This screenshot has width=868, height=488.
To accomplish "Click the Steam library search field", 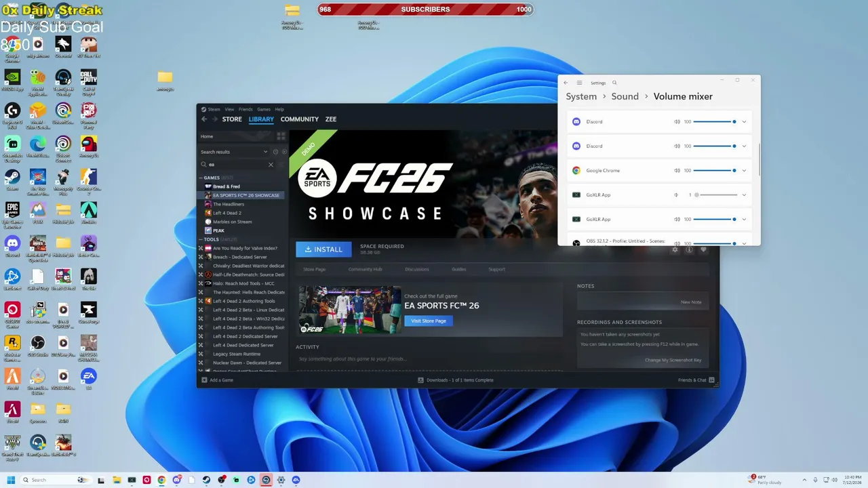I will [x=237, y=164].
